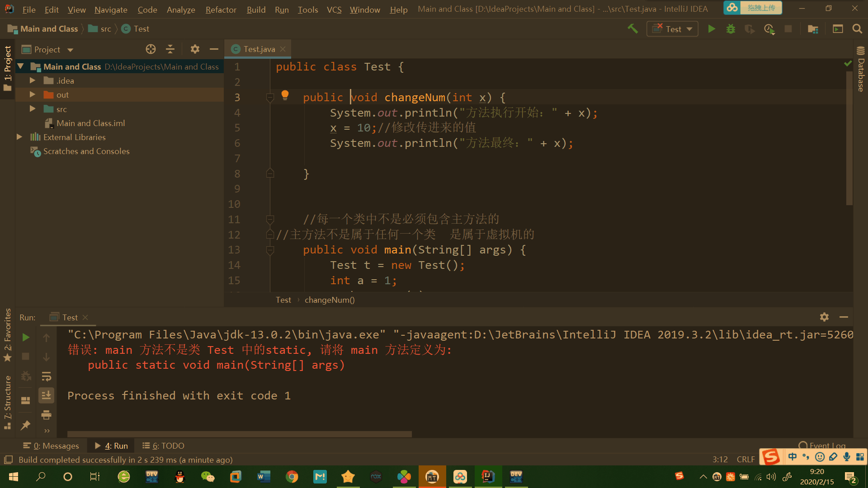This screenshot has height=488, width=868.
Task: Open the Refactor menu
Action: coord(221,9)
